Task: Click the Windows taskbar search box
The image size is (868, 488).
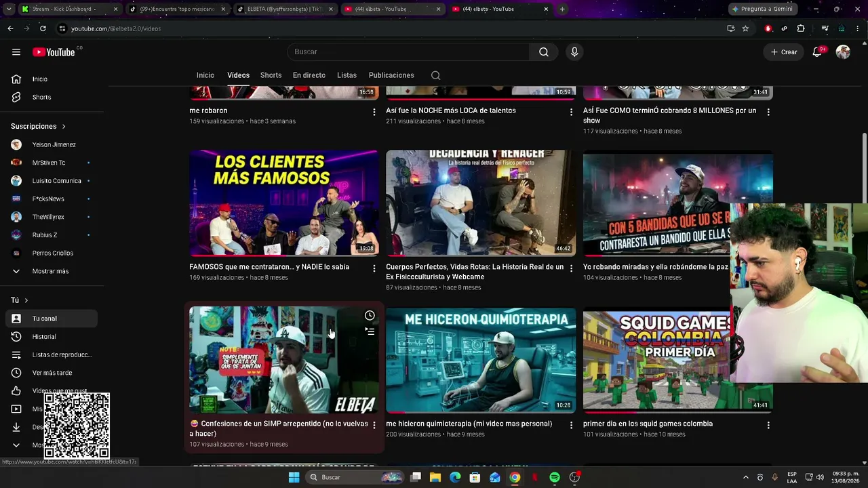Action: [x=354, y=477]
